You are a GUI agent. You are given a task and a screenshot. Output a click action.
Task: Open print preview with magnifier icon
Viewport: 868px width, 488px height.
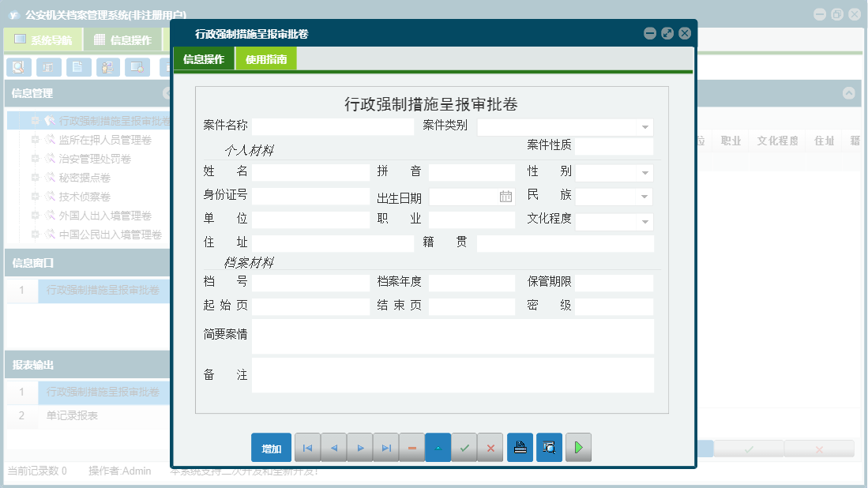(549, 448)
